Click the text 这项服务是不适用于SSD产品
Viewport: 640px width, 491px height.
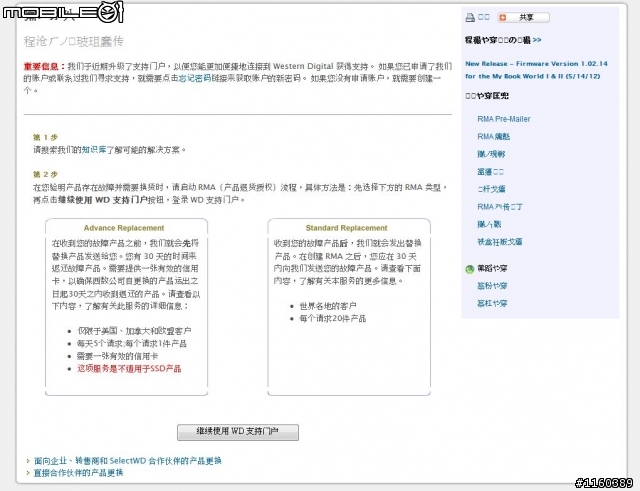(x=129, y=369)
